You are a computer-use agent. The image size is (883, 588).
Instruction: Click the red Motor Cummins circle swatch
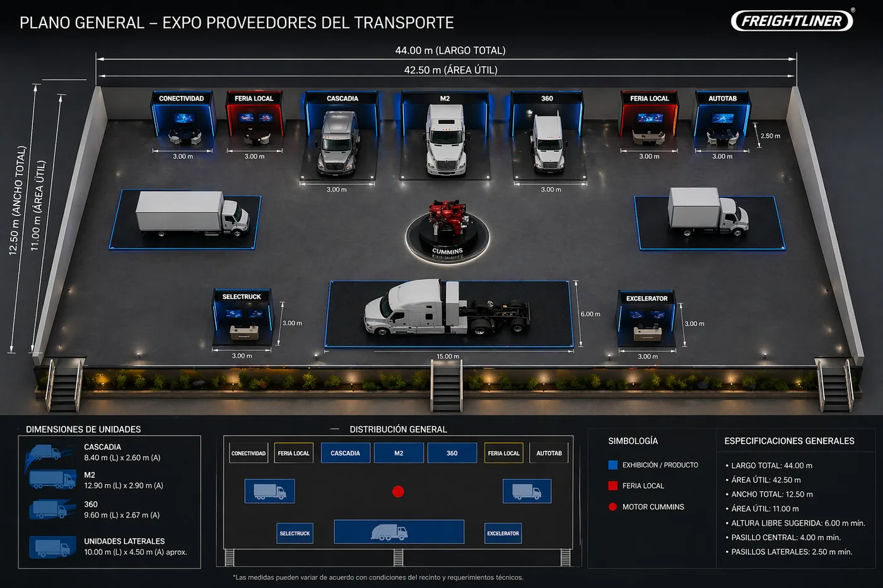[x=612, y=507]
